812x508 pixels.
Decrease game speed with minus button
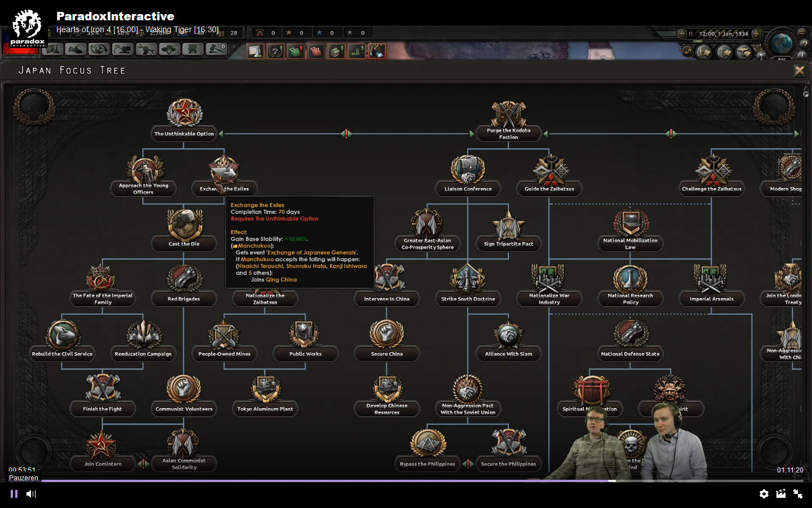pos(682,34)
